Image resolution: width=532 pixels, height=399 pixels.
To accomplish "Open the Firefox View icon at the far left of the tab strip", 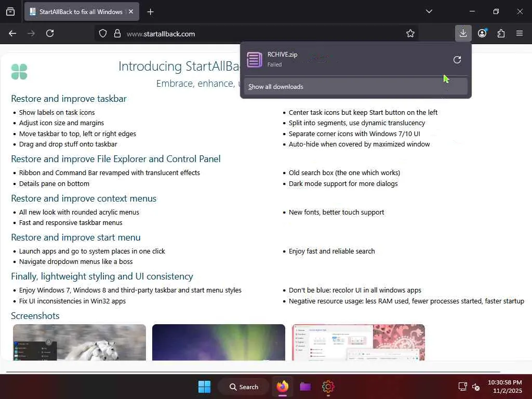I will [x=10, y=12].
